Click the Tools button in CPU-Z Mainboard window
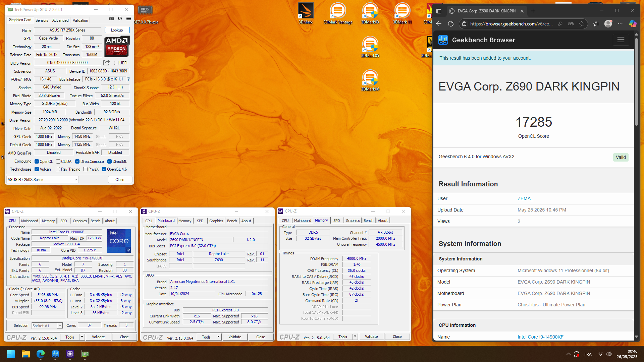Image resolution: width=644 pixels, height=362 pixels. 206,337
